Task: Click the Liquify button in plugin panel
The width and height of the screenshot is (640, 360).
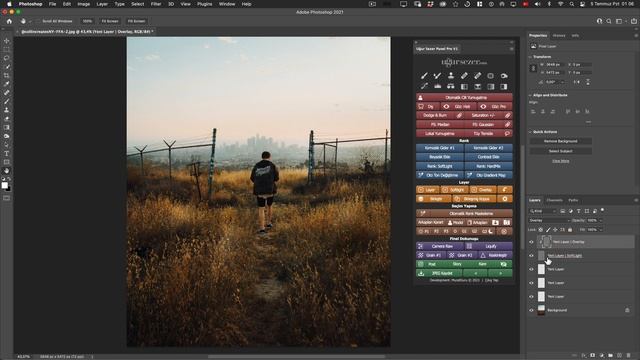Action: coord(488,246)
